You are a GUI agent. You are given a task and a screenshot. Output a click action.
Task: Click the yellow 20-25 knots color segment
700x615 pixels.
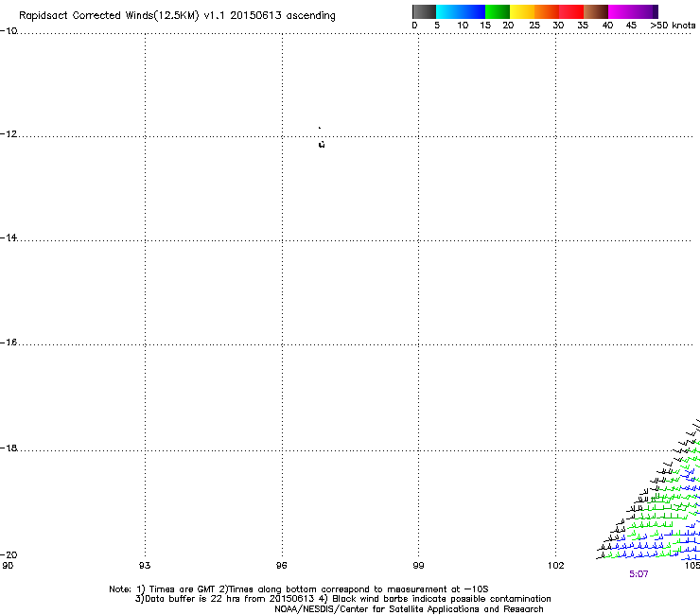522,11
